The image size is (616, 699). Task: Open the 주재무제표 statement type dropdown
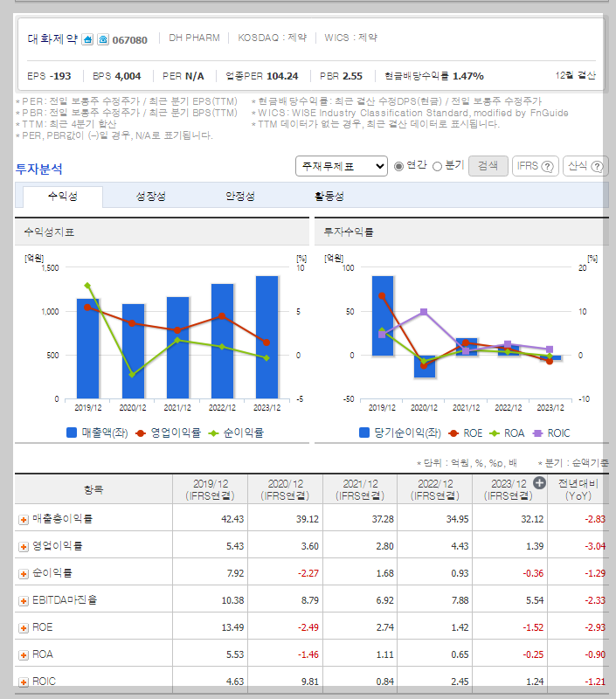pyautogui.click(x=342, y=166)
